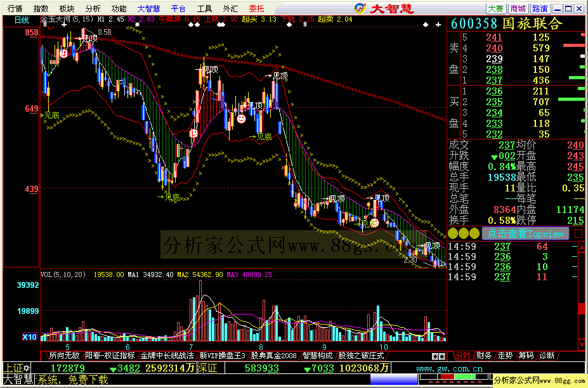588x388 pixels.
Task: Click the right arrow of indicator tab scroller
Action: [441, 356]
